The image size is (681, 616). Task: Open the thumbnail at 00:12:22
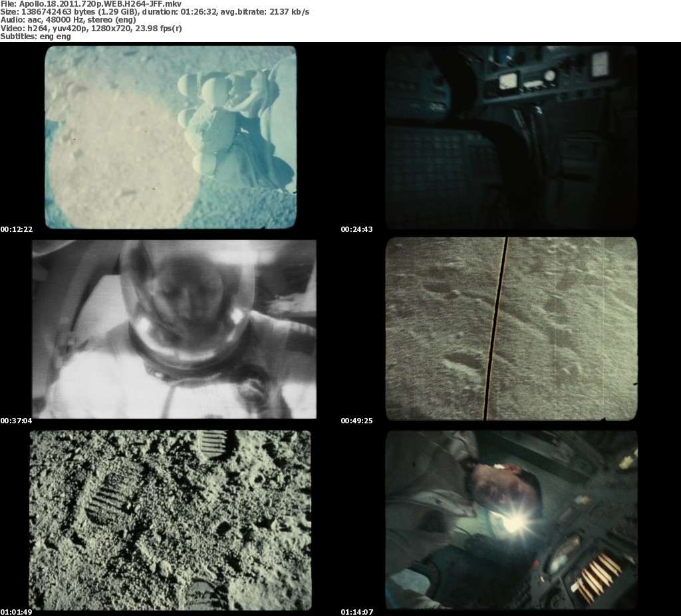point(170,137)
